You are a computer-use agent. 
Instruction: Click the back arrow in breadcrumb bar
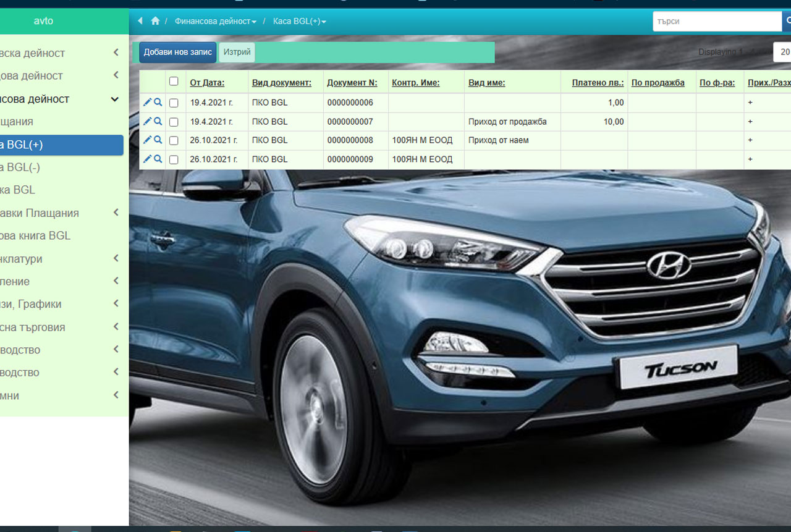coord(140,21)
